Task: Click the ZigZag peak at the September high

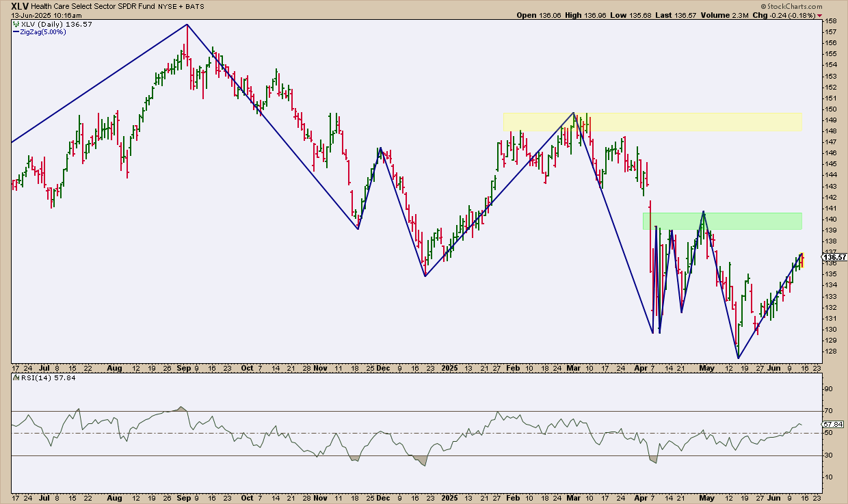Action: [x=187, y=25]
